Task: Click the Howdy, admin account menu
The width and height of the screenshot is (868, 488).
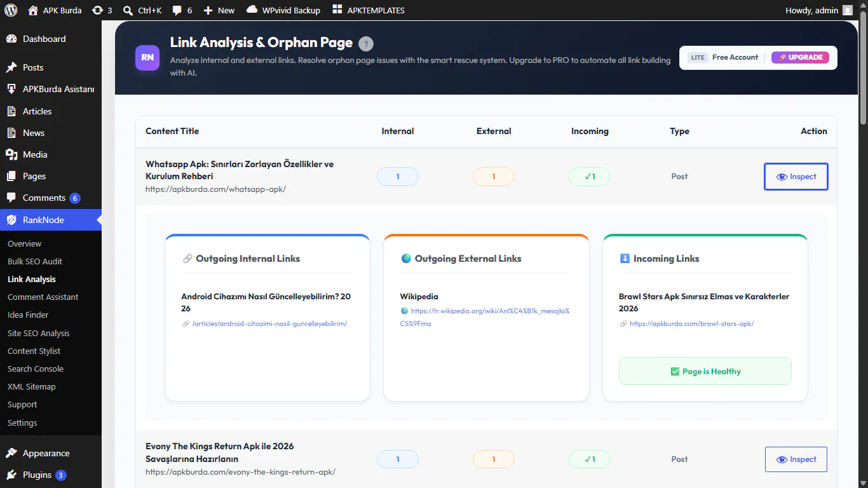Action: click(x=819, y=10)
